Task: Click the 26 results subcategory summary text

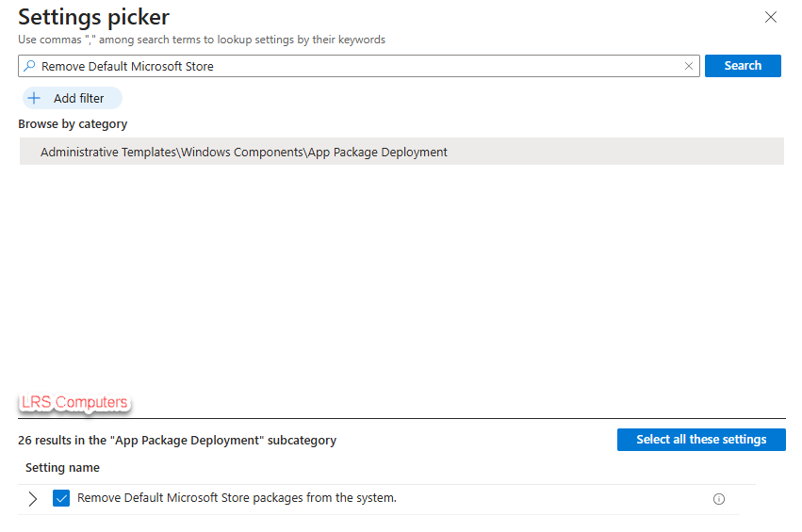Action: [177, 440]
